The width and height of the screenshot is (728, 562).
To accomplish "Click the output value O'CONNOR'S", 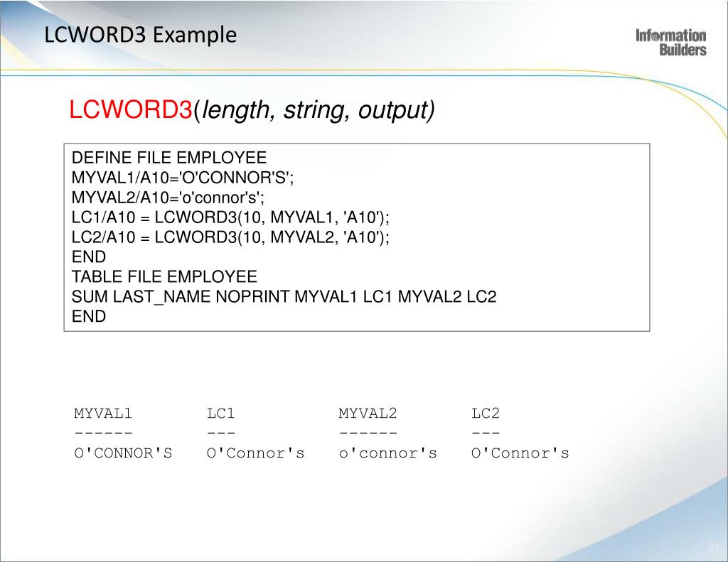I will coord(123,453).
